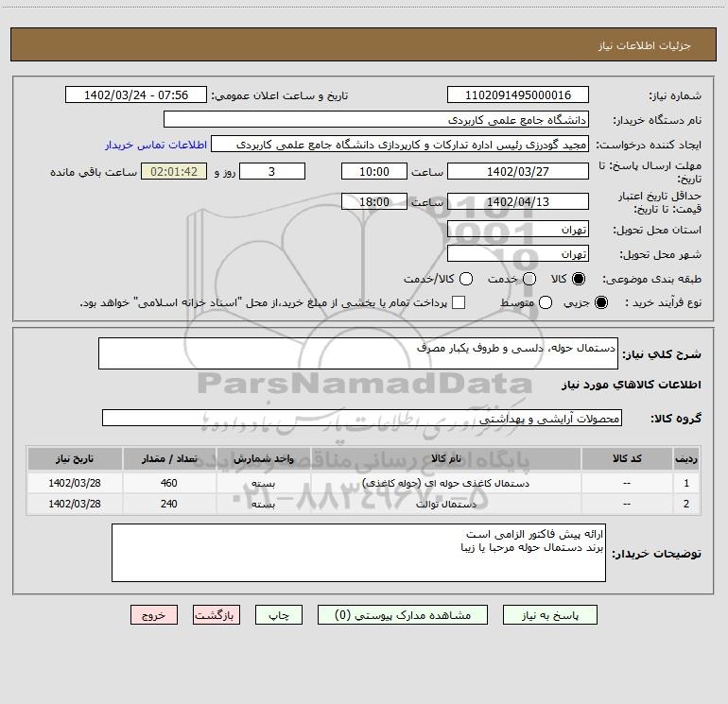Image resolution: width=728 pixels, height=704 pixels.
Task: Toggle the اسناد خزانه اسلامی payment checkbox
Action: click(x=459, y=302)
